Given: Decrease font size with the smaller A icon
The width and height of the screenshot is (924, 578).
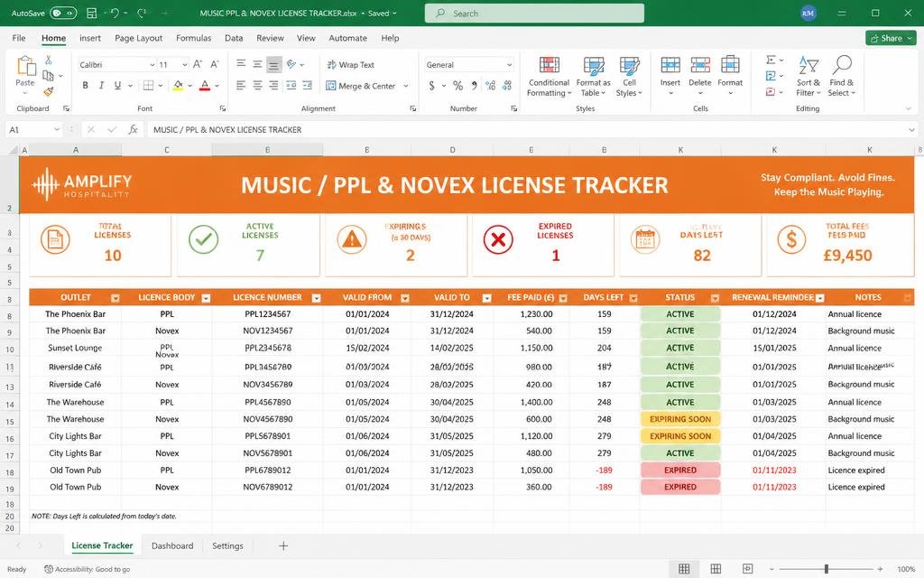Looking at the screenshot, I should coord(215,64).
